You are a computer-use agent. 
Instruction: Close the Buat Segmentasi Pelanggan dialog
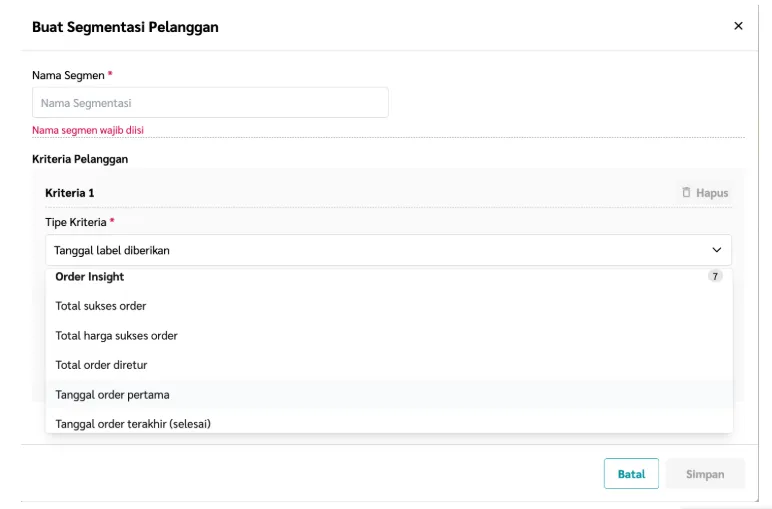click(x=738, y=26)
